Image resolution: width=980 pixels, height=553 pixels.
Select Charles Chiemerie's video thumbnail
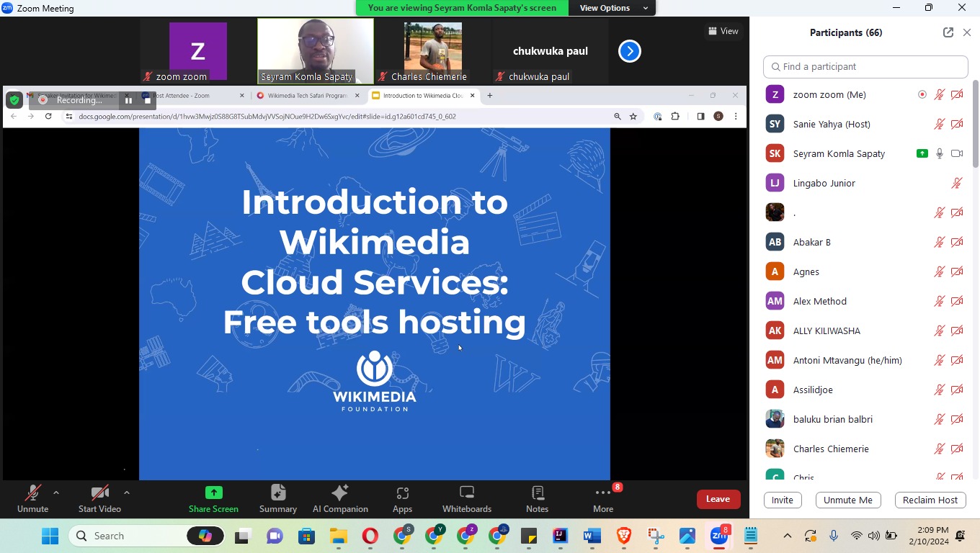click(433, 51)
